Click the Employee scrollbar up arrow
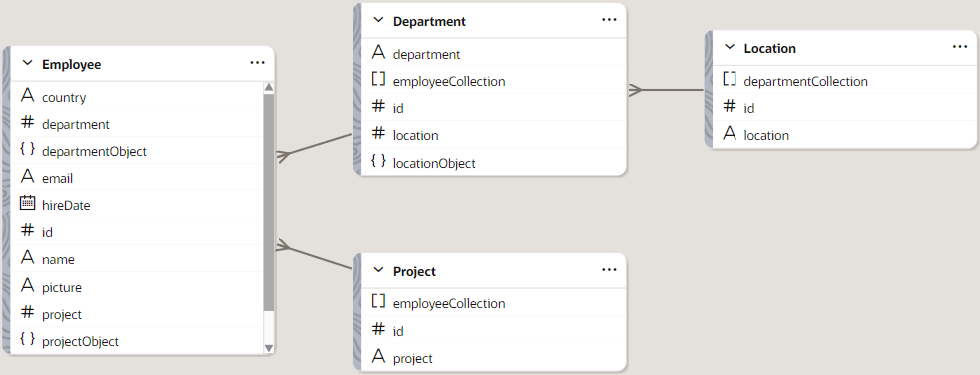Viewport: 980px width, 375px height. point(269,87)
